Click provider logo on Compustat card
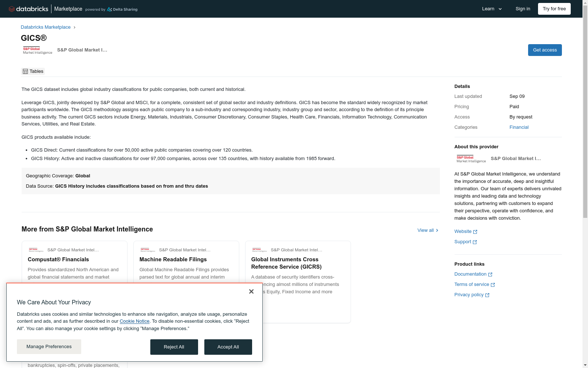588x368 pixels. pyautogui.click(x=36, y=250)
